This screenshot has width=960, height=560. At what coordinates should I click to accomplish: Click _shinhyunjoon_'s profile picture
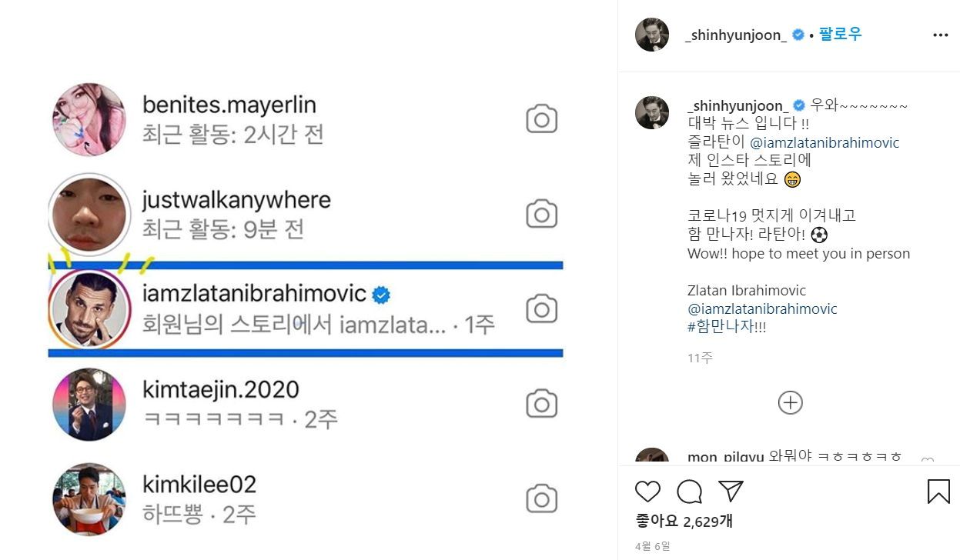651,34
